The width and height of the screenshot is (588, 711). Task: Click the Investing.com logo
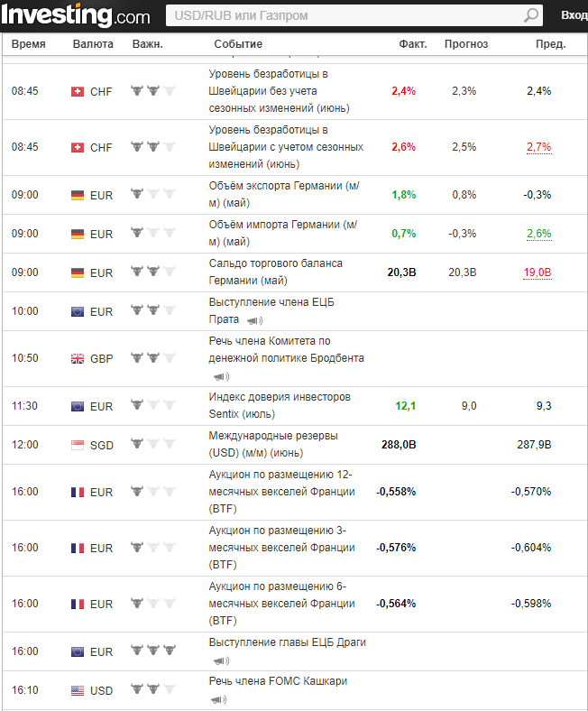[x=76, y=15]
